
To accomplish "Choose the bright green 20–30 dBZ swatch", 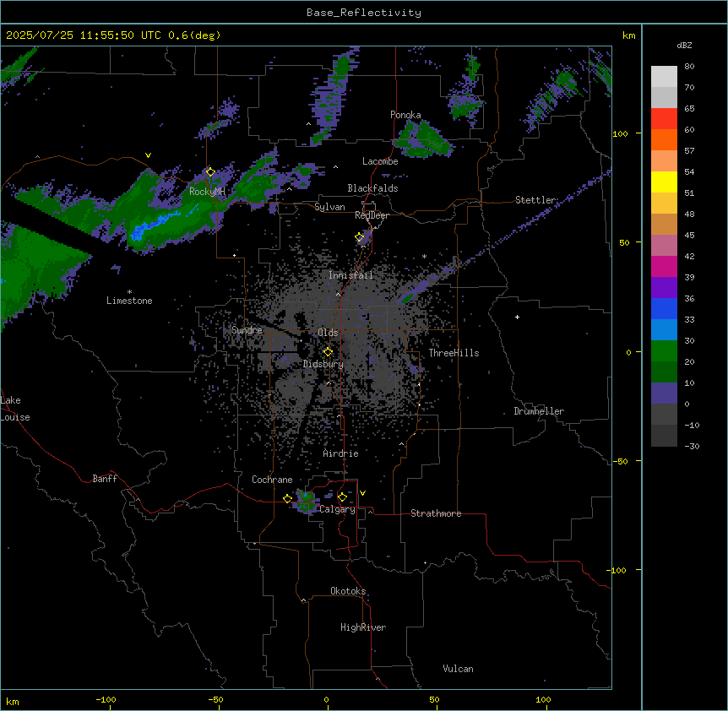I will click(664, 351).
